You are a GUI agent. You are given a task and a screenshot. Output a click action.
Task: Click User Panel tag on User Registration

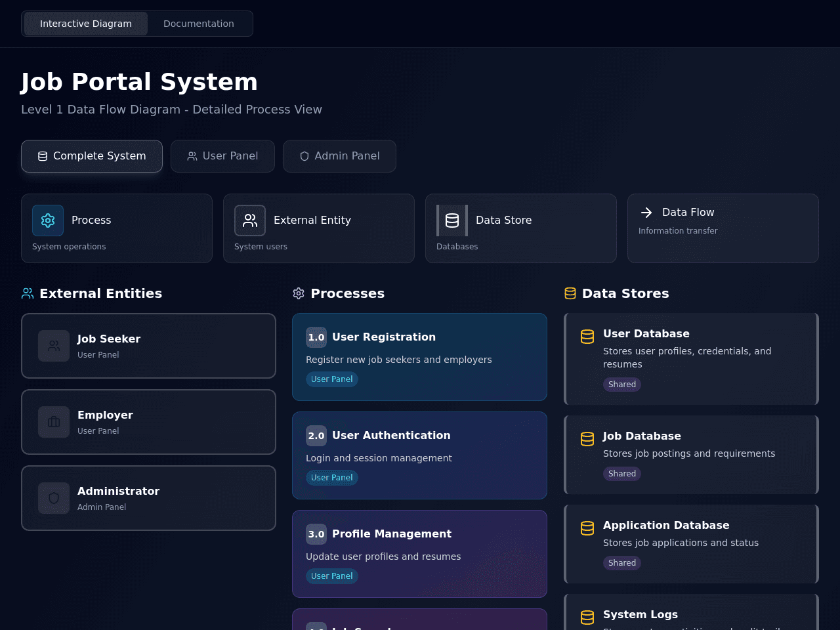click(332, 379)
